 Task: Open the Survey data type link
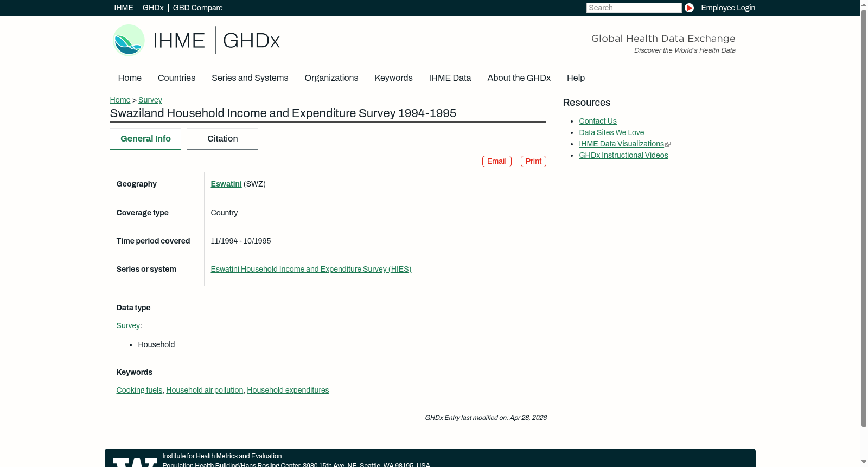click(x=128, y=325)
